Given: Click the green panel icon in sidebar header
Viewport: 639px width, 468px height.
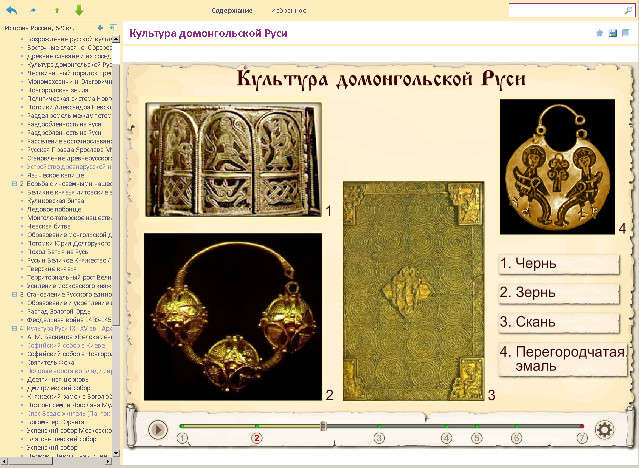Looking at the screenshot, I should click(x=113, y=27).
